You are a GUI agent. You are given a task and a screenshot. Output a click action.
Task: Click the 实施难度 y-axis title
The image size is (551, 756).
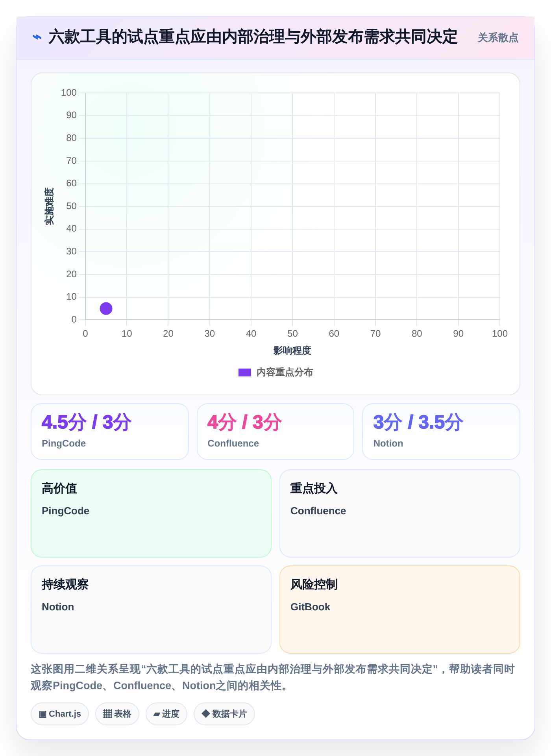(49, 206)
